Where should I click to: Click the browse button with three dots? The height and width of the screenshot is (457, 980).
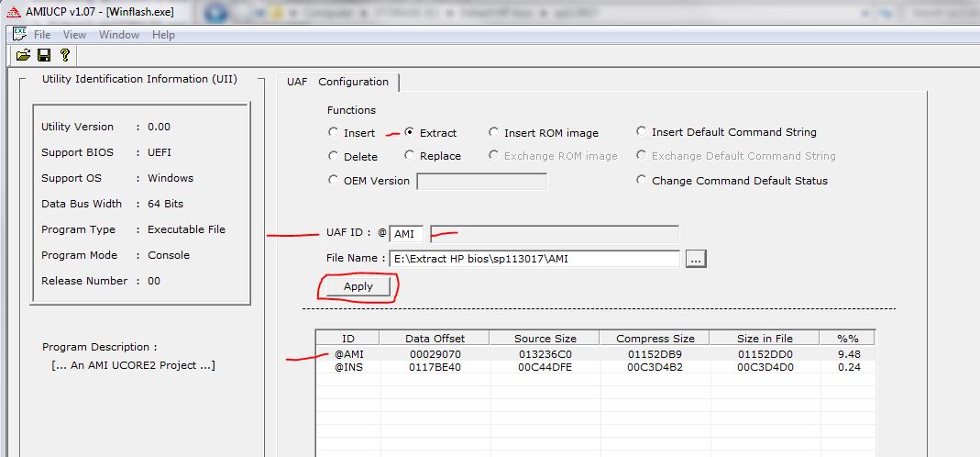click(696, 259)
